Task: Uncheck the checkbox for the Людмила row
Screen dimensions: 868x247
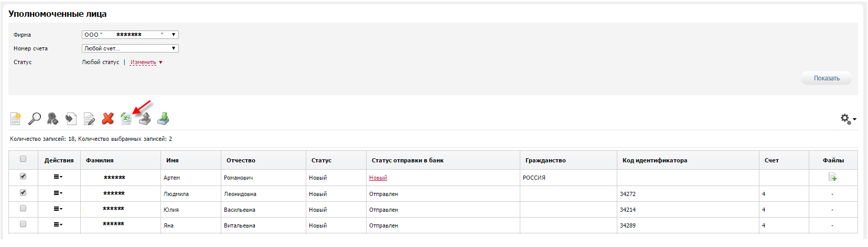Action: click(x=23, y=192)
